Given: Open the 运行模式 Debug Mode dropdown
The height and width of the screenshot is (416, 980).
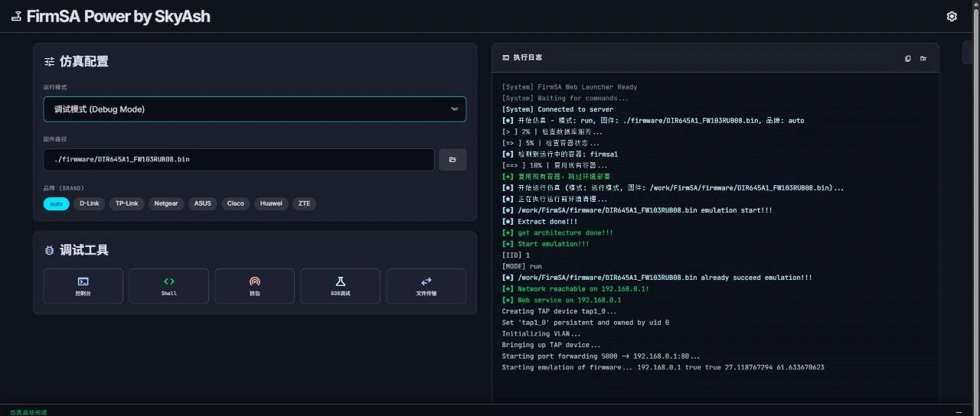Looking at the screenshot, I should click(x=255, y=109).
